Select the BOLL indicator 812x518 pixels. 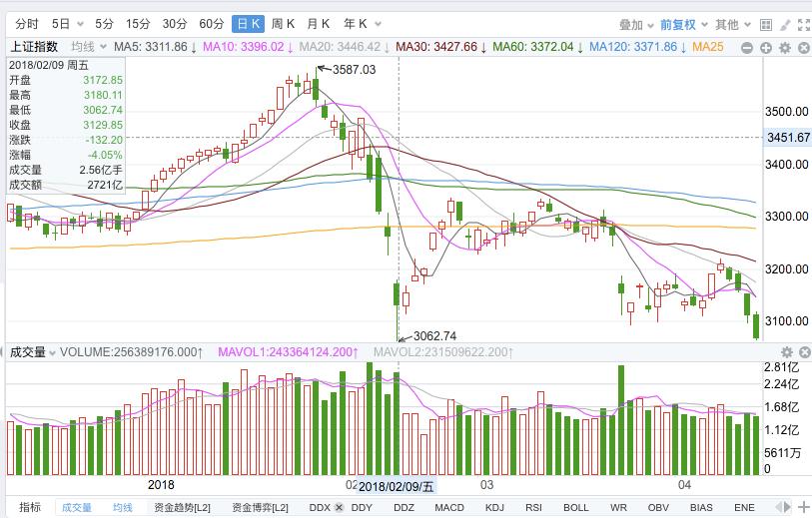576,508
